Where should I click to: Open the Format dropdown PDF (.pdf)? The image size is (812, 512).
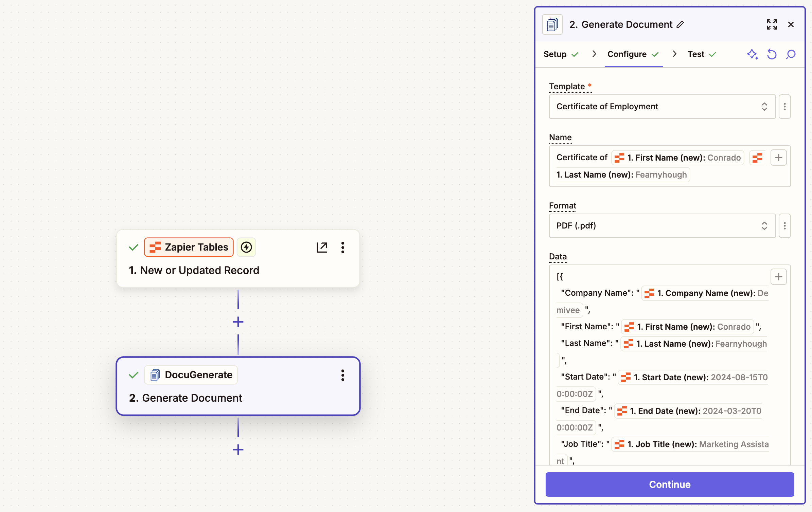662,226
